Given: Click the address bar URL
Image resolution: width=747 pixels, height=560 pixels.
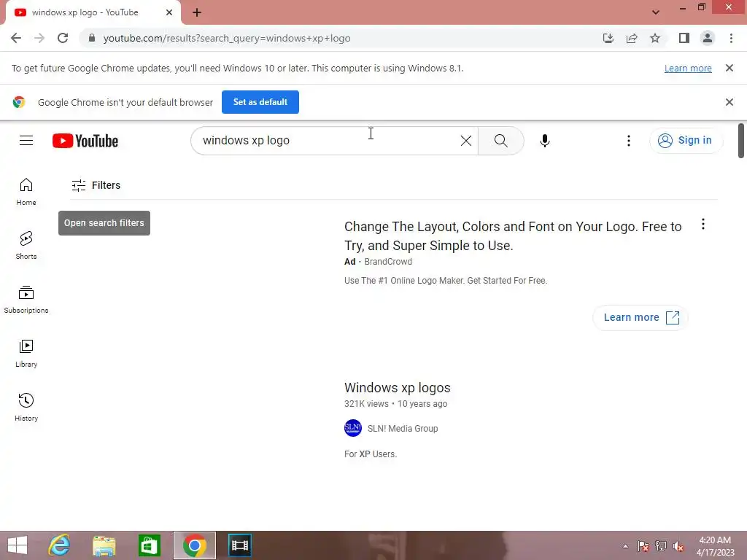Looking at the screenshot, I should tap(227, 38).
